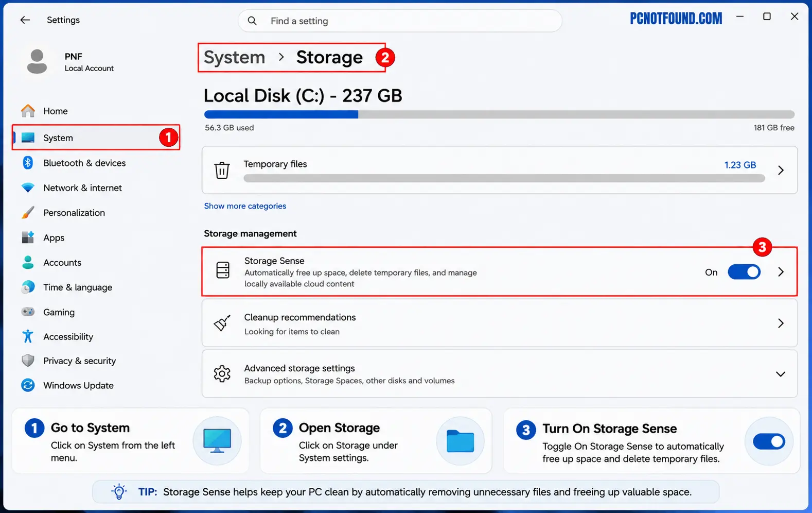Click the Time & language globe icon
Image resolution: width=812 pixels, height=513 pixels.
(28, 287)
